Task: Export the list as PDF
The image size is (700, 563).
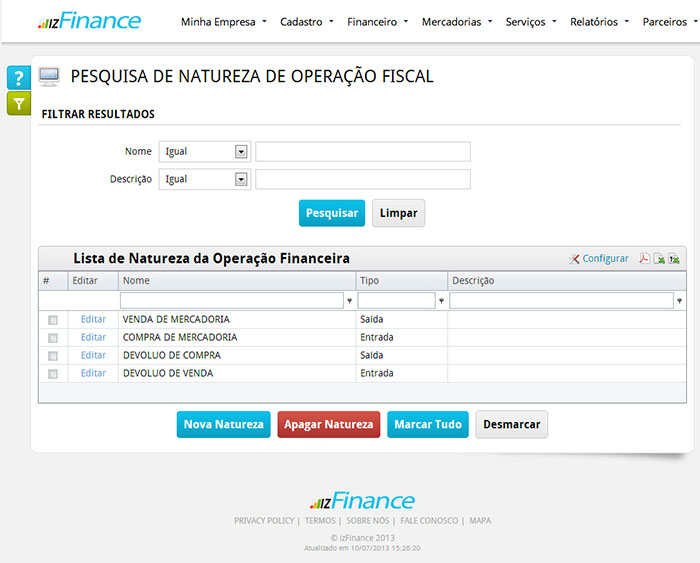Action: [644, 258]
